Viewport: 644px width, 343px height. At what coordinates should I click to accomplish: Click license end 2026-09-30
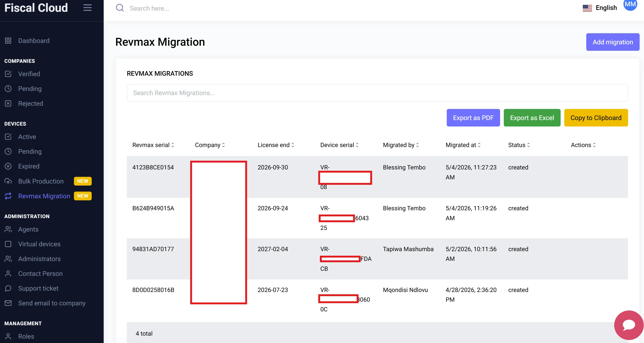(x=273, y=167)
